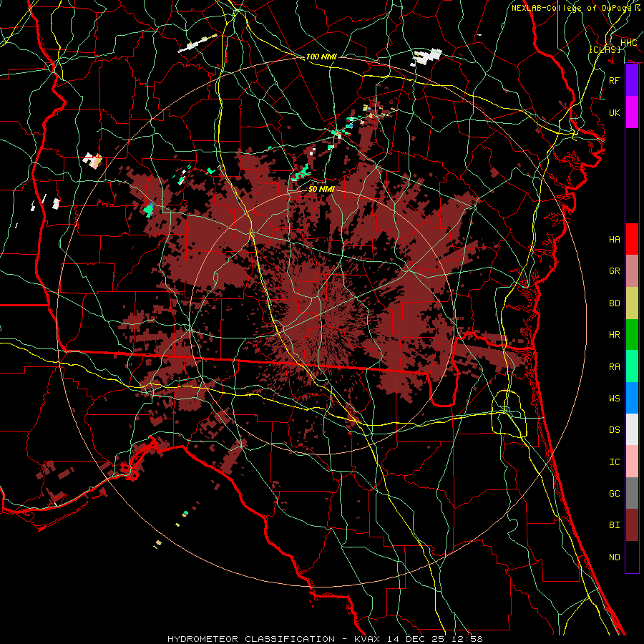Screen dimensions: 644x644
Task: Click the 'WS' legend label
Action: (x=614, y=399)
